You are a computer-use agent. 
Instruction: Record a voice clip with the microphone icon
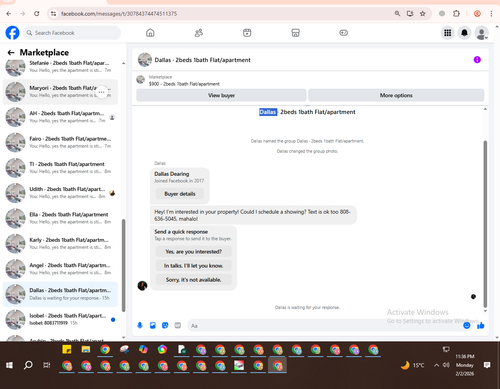140,325
